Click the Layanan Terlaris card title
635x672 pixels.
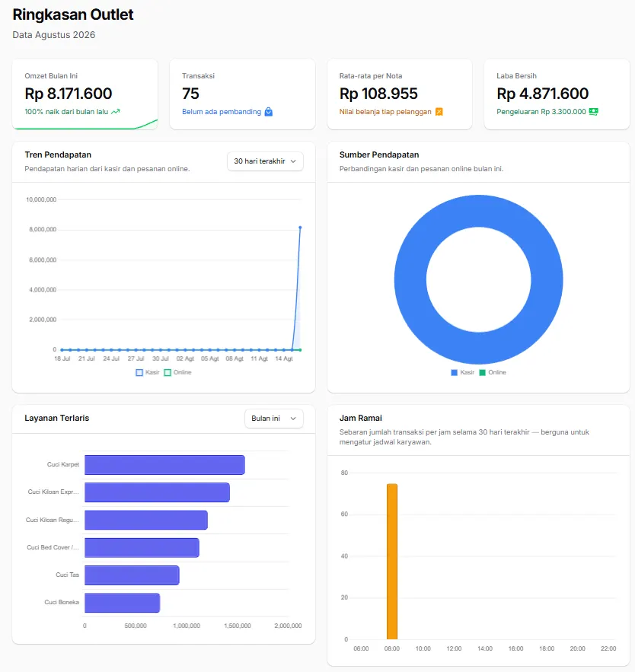[56, 418]
